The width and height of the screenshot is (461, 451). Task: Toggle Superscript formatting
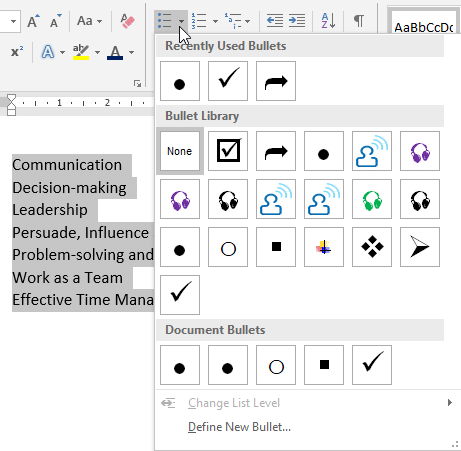click(x=17, y=52)
